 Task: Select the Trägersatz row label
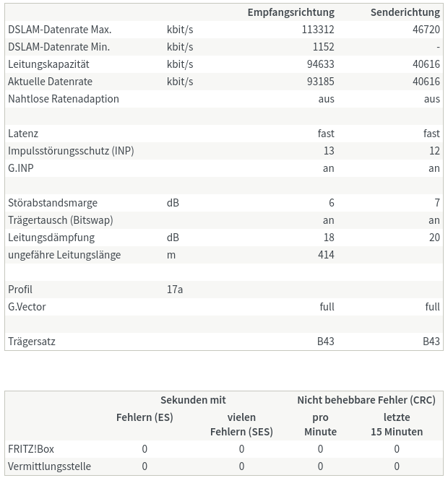click(32, 342)
